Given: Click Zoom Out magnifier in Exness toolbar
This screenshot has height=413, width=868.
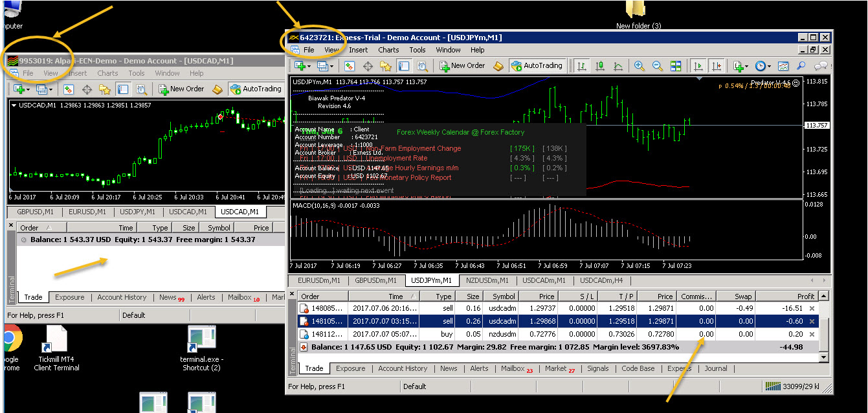Looking at the screenshot, I should [657, 65].
